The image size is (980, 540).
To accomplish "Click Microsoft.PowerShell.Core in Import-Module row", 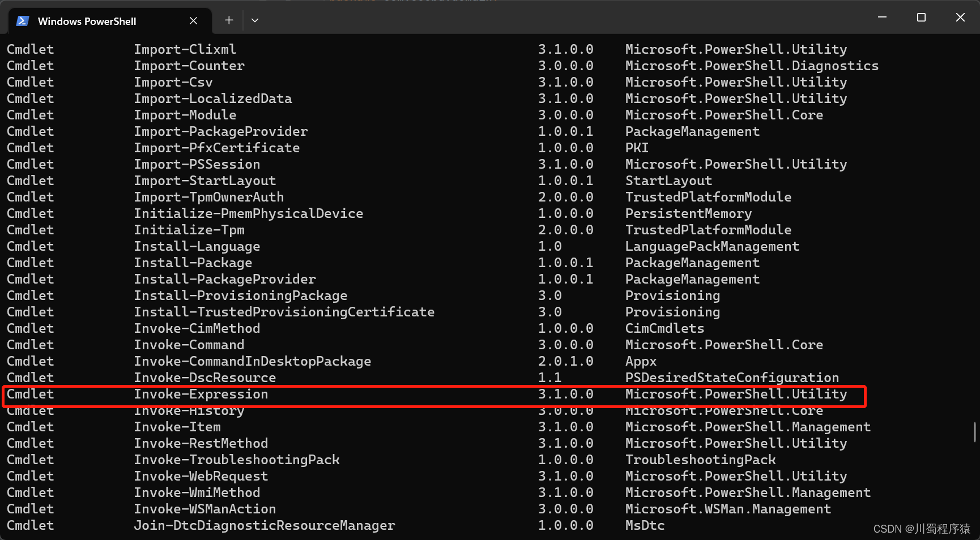I will [725, 115].
